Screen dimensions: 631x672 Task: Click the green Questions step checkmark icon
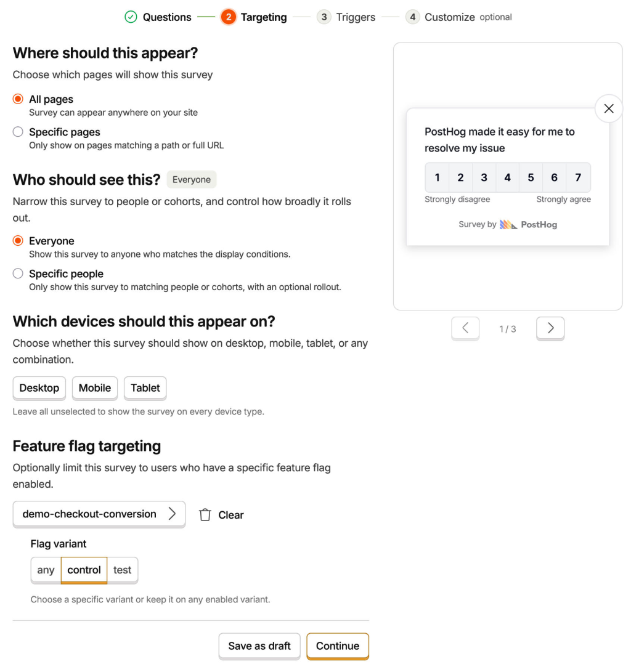131,17
